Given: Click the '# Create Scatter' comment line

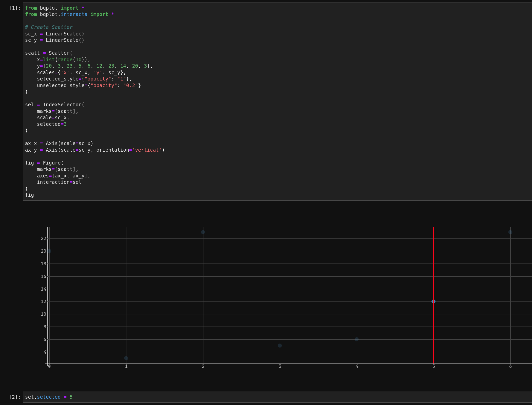Looking at the screenshot, I should pos(49,27).
